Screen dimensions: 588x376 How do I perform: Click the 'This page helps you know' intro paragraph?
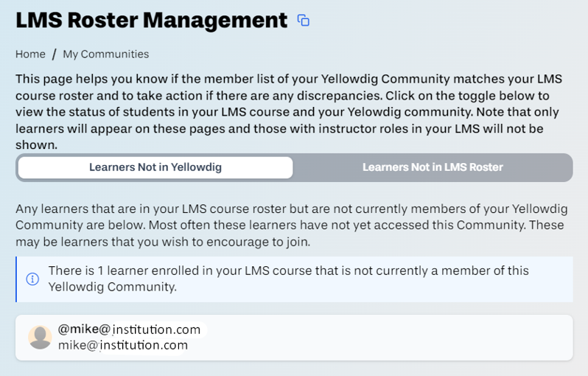pos(289,112)
